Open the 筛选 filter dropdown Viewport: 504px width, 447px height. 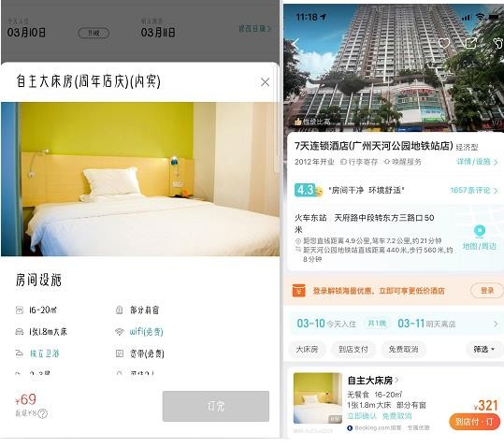coord(483,349)
